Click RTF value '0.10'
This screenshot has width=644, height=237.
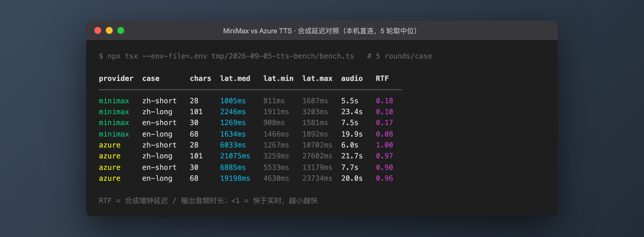coord(384,112)
